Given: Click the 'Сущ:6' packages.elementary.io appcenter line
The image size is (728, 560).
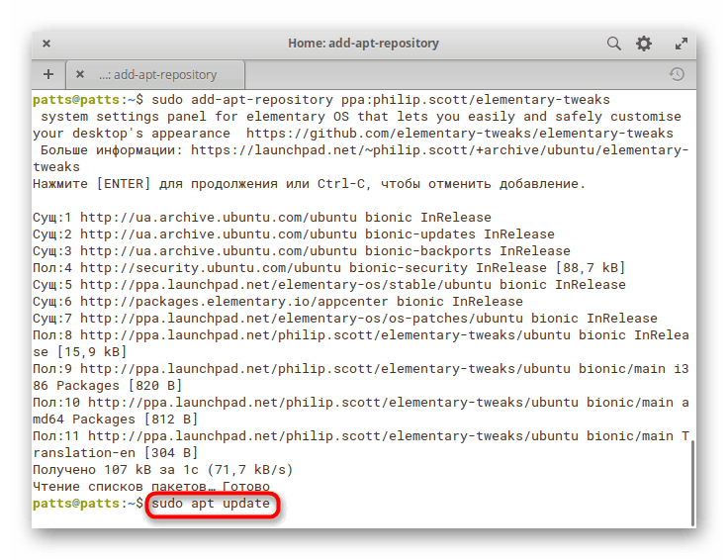Looking at the screenshot, I should coord(278,302).
